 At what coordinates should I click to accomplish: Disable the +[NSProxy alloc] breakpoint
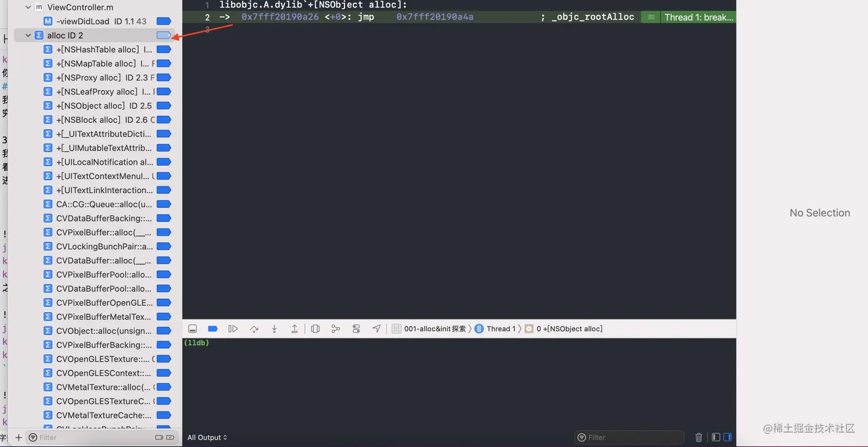164,77
